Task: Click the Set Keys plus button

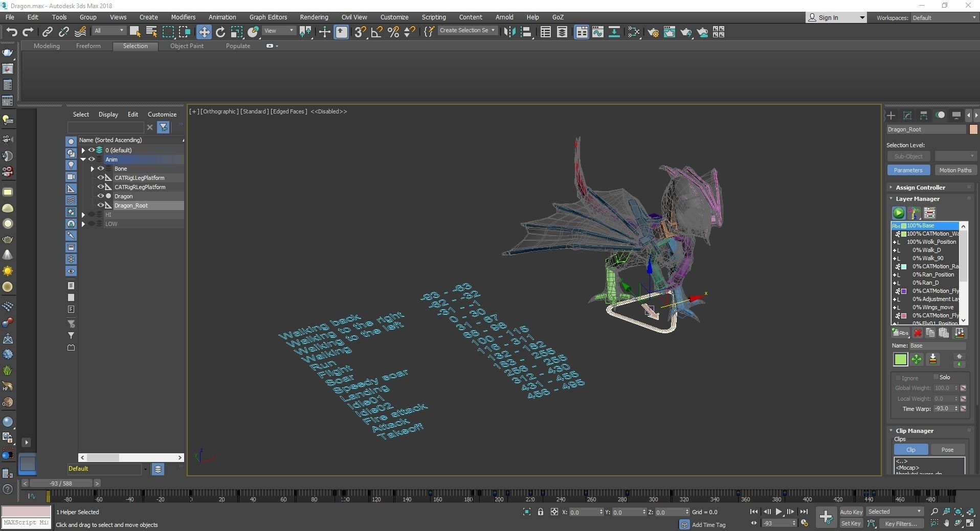Action: pos(826,517)
